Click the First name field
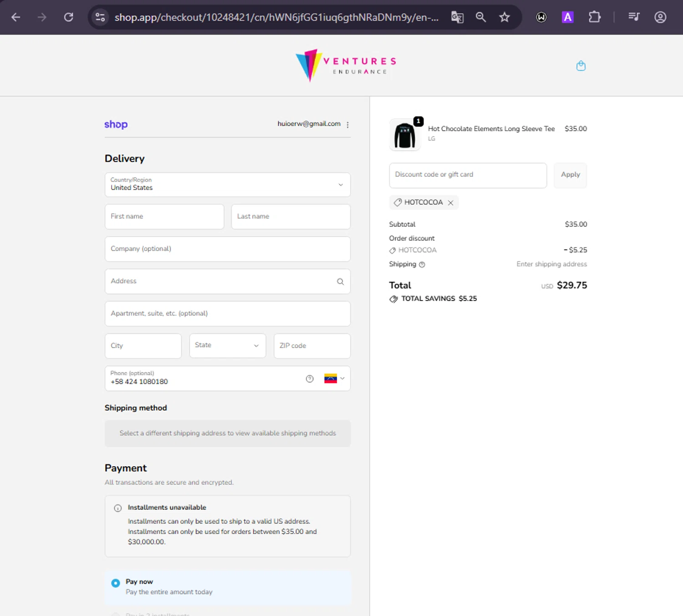The image size is (683, 616). (x=164, y=217)
